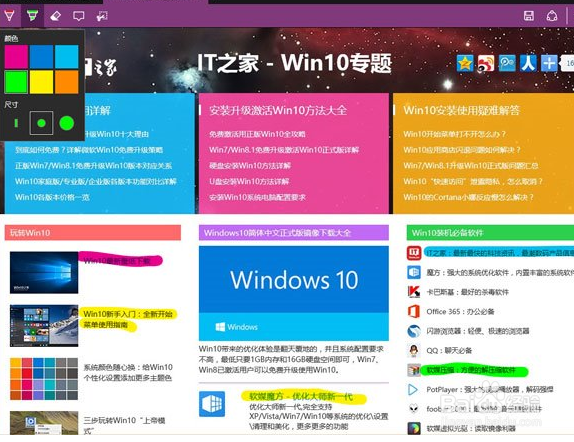The width and height of the screenshot is (574, 442).
Task: Click the IT之家 - Win10专题 page title
Action: tap(295, 63)
